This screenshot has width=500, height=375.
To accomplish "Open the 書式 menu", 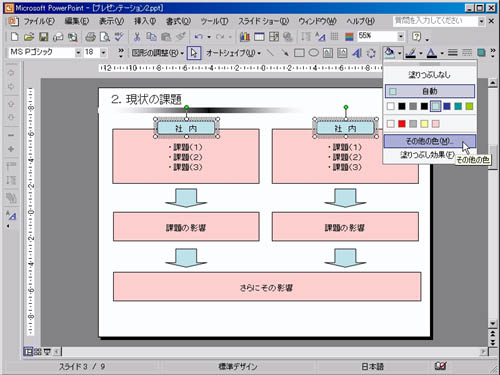I will coord(179,21).
